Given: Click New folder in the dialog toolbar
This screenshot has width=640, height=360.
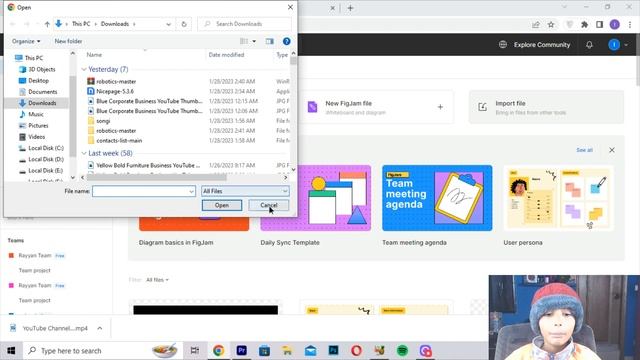Looking at the screenshot, I should pyautogui.click(x=68, y=41).
